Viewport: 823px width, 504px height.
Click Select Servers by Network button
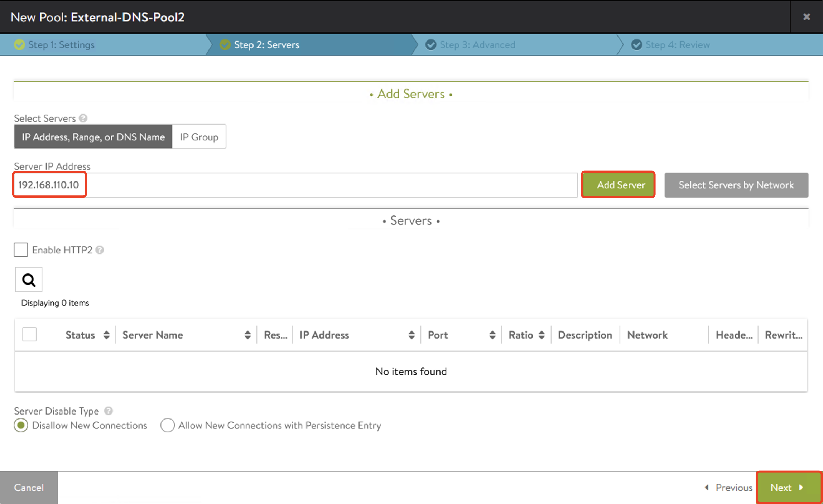tap(736, 185)
